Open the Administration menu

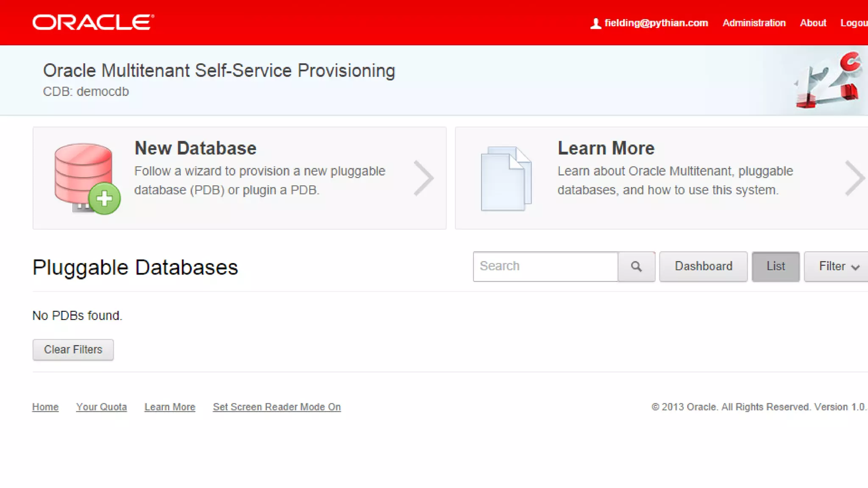pyautogui.click(x=754, y=23)
